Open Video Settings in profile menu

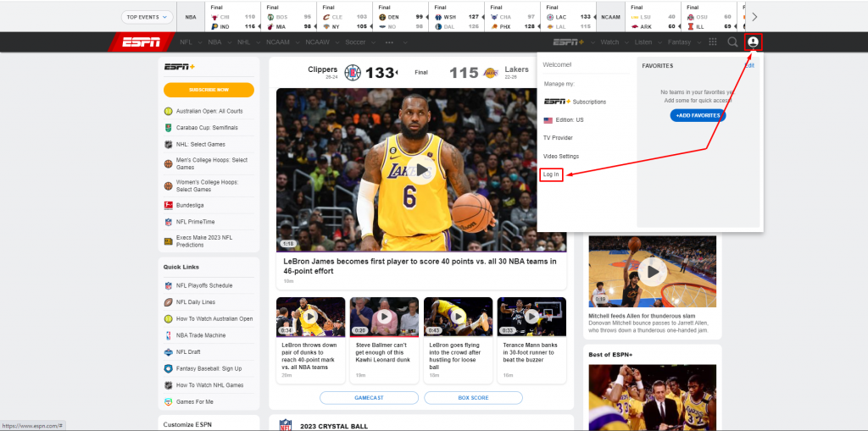click(561, 157)
